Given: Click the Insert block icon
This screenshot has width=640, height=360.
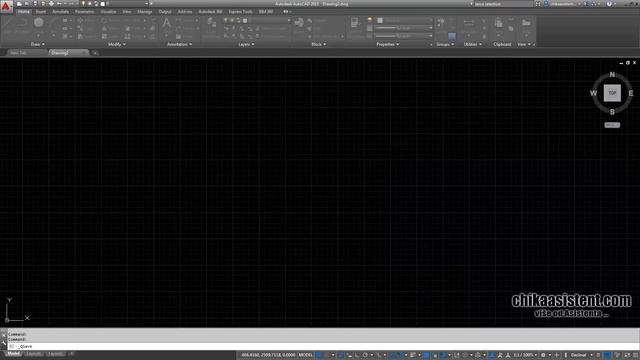Looking at the screenshot, I should point(299,22).
